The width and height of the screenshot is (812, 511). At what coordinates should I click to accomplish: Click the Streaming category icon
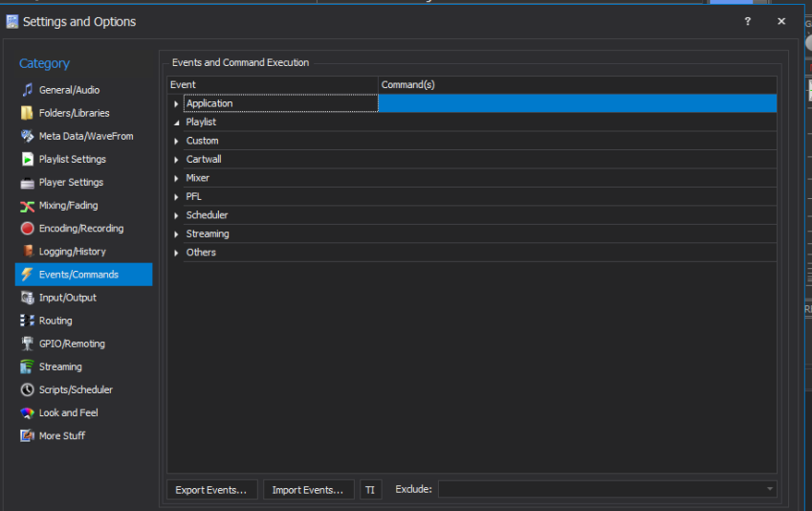pyautogui.click(x=27, y=367)
